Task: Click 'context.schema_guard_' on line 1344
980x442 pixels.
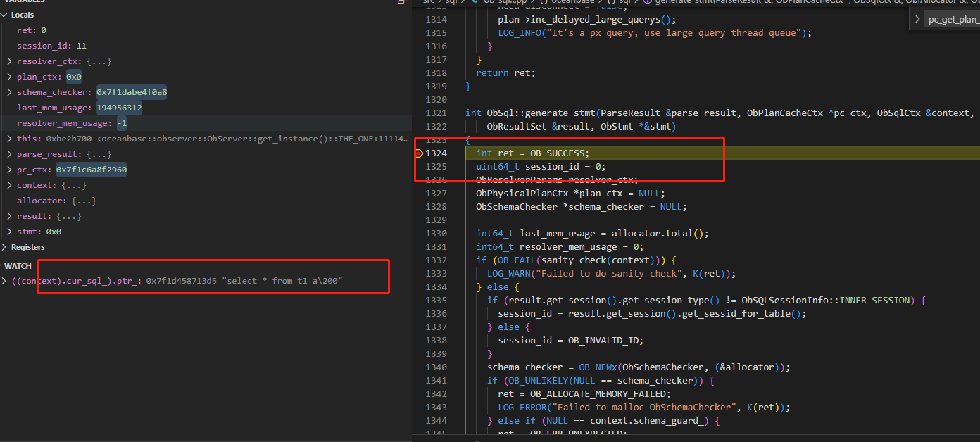Action: coord(647,420)
